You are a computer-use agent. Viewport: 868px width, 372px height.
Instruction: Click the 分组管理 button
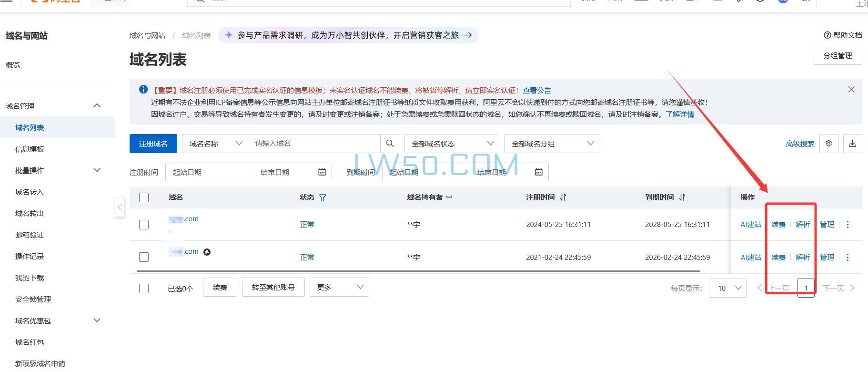coord(838,55)
